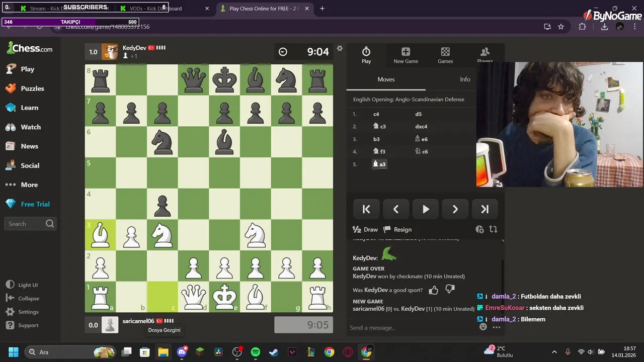Click white bishop on a3
This screenshot has height=362, width=644.
(100, 235)
